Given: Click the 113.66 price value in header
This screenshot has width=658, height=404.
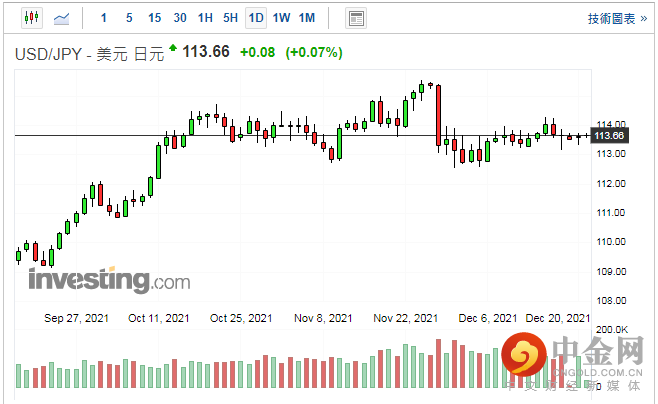Looking at the screenshot, I should [206, 52].
